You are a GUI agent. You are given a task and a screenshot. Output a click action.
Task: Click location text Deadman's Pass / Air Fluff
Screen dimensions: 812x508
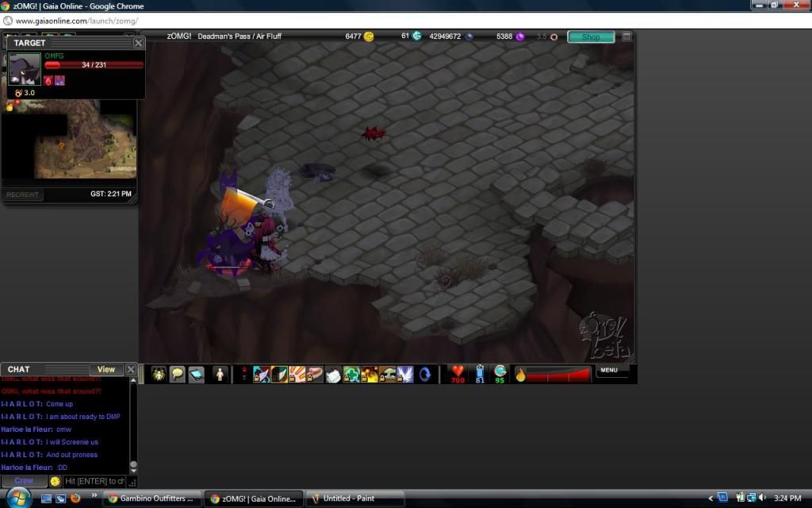[239, 37]
